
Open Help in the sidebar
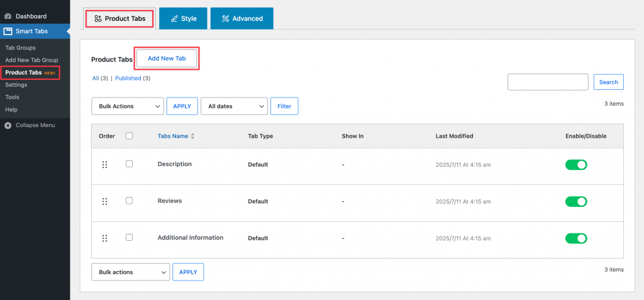pyautogui.click(x=11, y=109)
